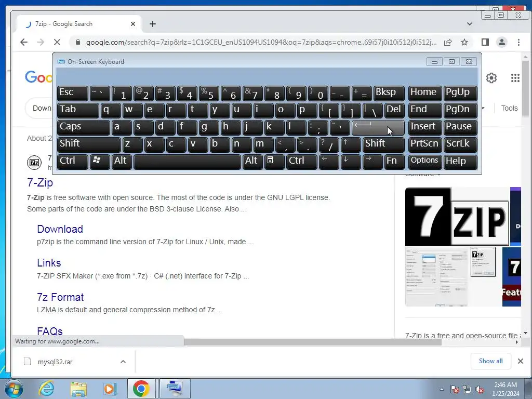Toggle the right Shift key

383,144
